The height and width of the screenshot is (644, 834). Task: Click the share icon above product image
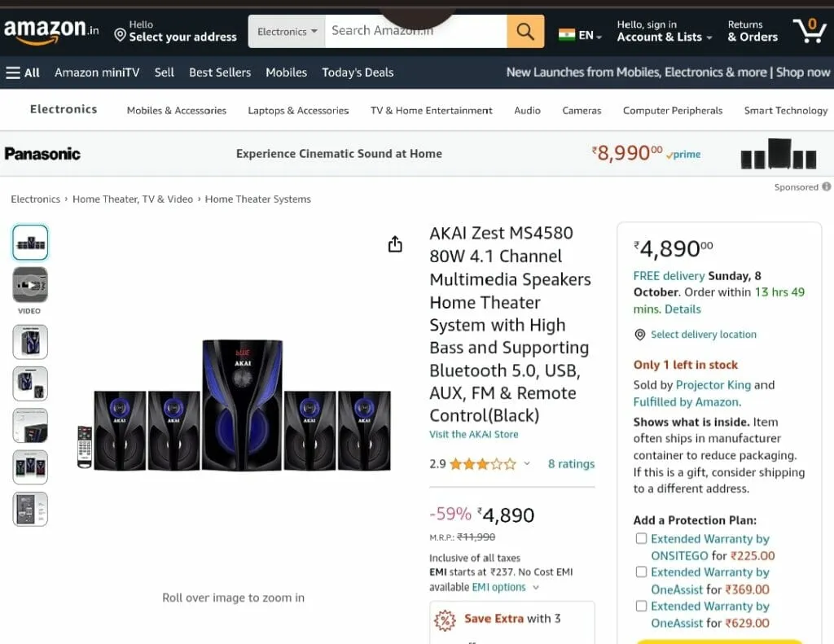(x=395, y=244)
